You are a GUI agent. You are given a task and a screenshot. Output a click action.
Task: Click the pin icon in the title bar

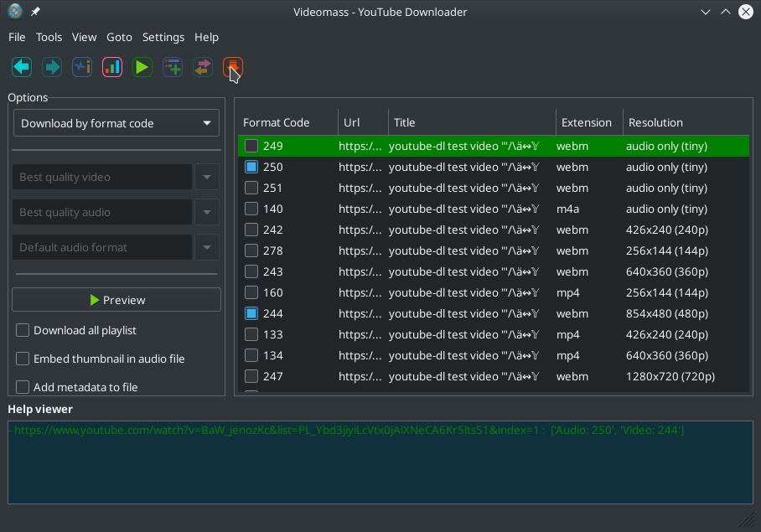(x=35, y=12)
